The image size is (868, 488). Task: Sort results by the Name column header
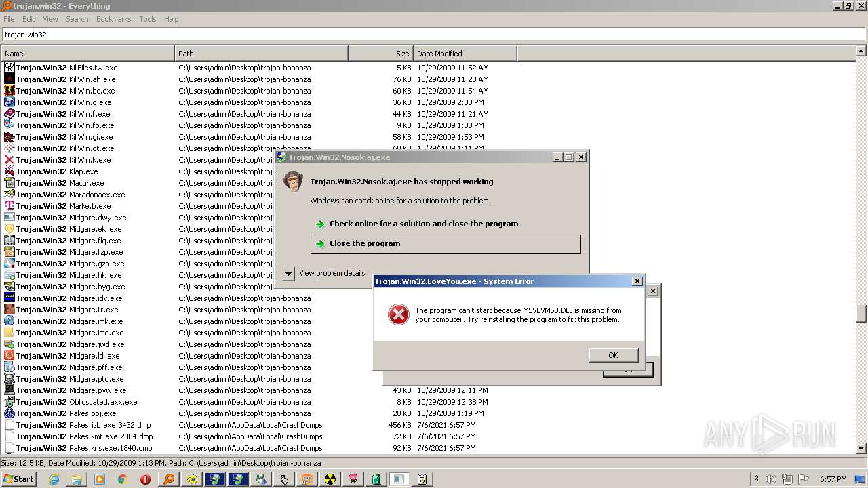[x=88, y=54]
